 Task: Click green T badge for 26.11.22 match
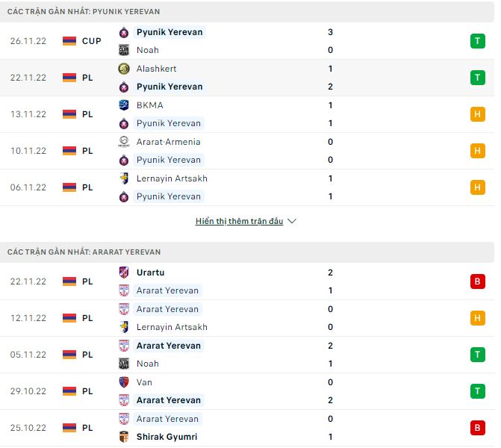tap(477, 41)
